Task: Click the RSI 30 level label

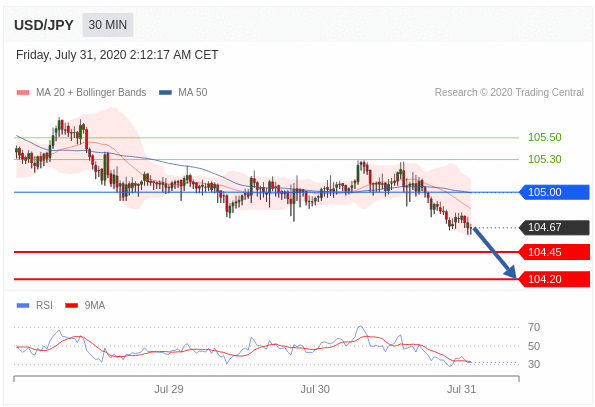Action: [x=534, y=364]
